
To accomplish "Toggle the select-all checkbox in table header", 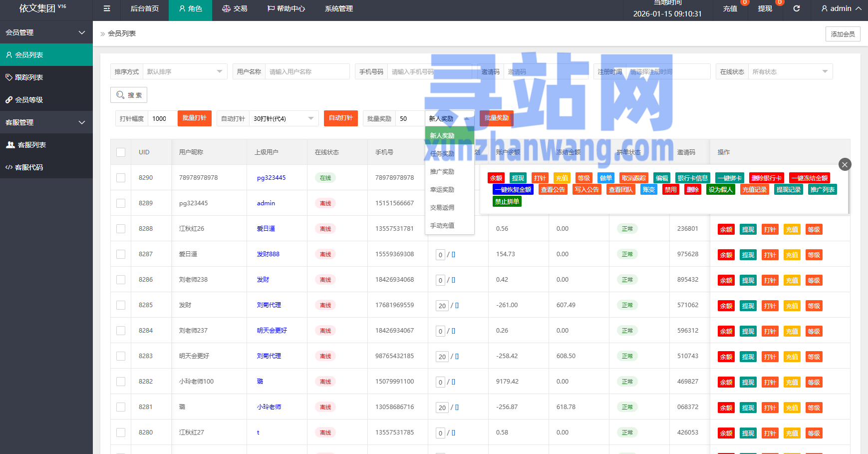I will coord(121,152).
